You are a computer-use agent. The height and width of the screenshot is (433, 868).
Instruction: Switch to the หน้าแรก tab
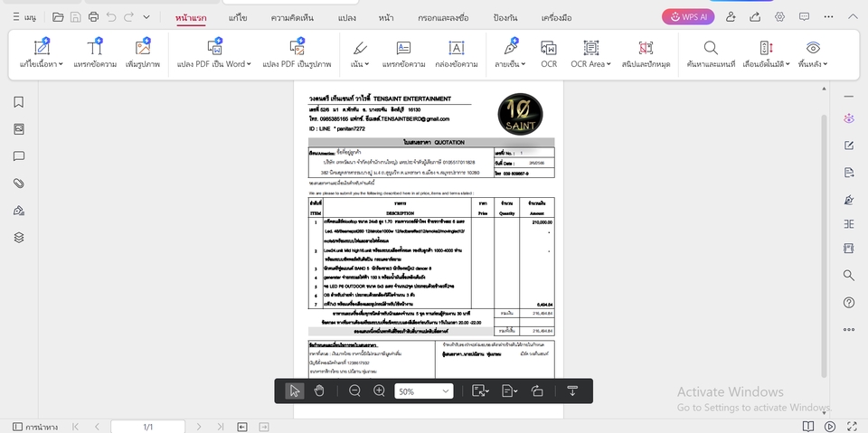pos(191,18)
